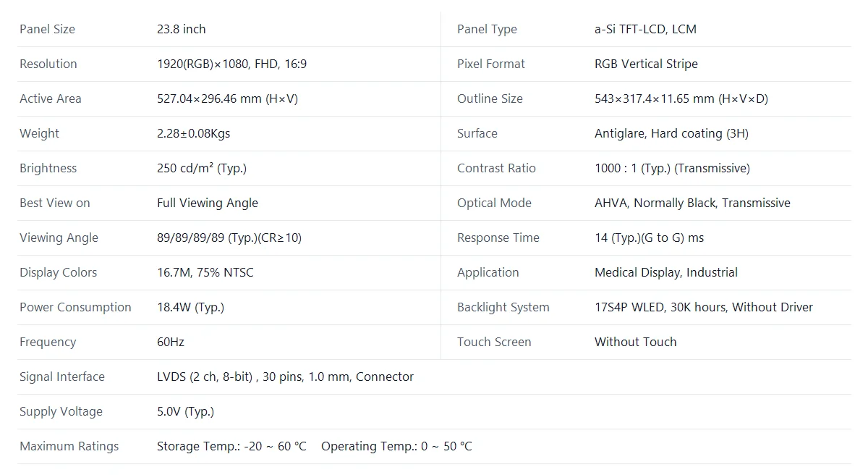Select the '250 cd/m² (Typ.)' brightness value
Screen dimensions: 868x475
[202, 168]
